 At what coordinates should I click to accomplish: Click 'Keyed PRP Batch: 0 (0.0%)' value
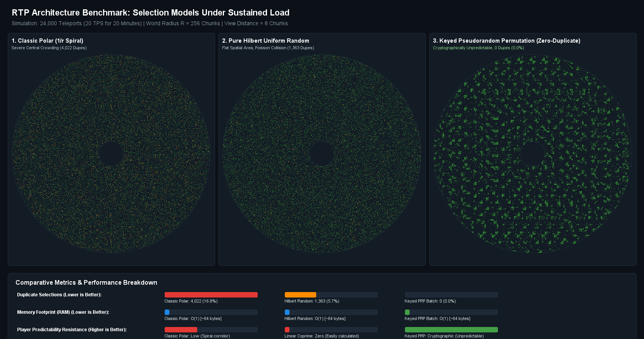(430, 301)
